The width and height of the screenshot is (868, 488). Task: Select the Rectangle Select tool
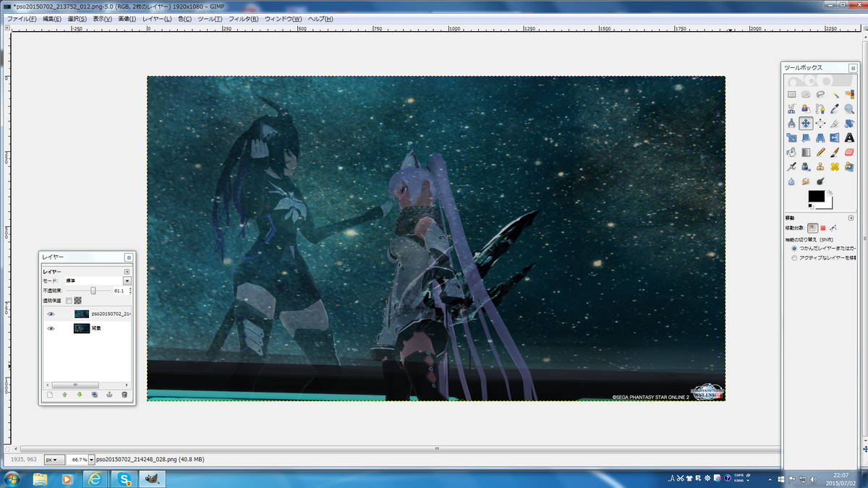[791, 94]
